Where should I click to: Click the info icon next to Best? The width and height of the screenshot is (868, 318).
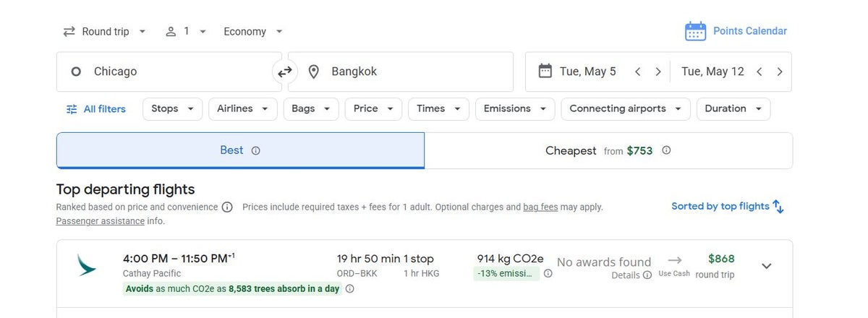tap(255, 150)
